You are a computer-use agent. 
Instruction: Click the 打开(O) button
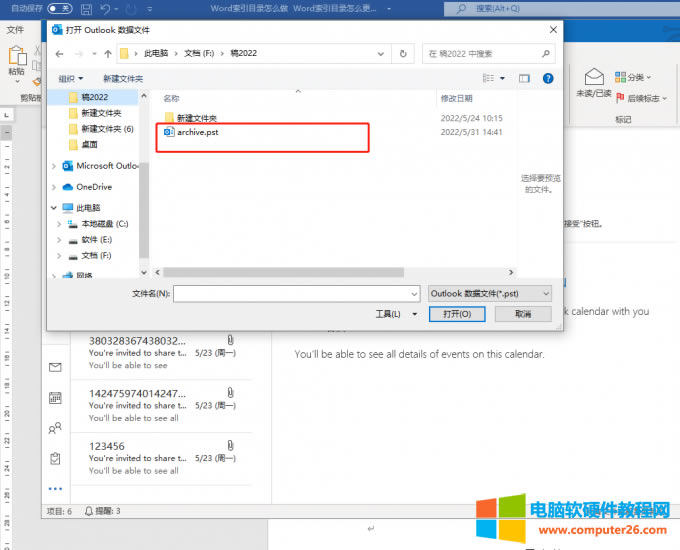[x=457, y=314]
